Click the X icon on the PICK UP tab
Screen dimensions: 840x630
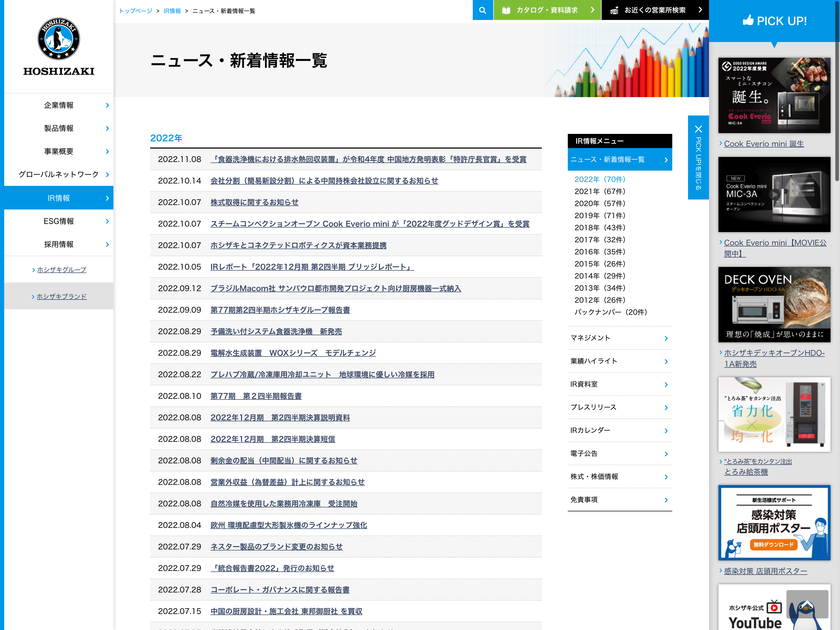tap(698, 129)
